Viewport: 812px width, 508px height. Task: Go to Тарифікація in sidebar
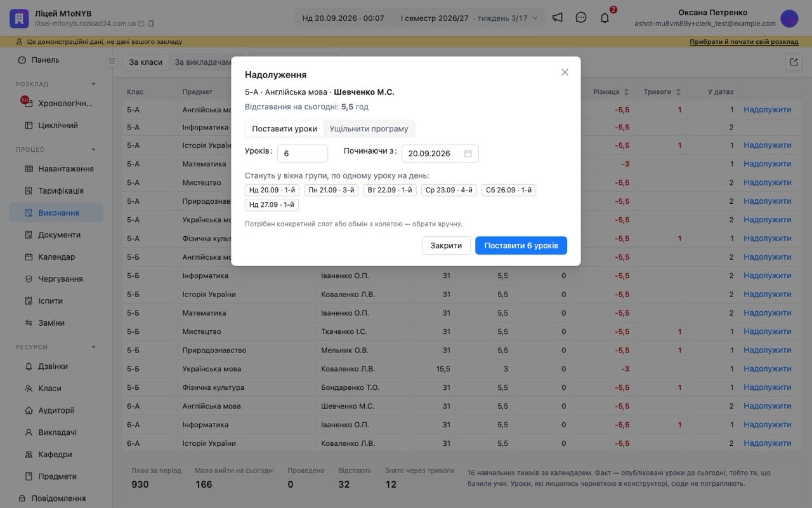coord(56,190)
